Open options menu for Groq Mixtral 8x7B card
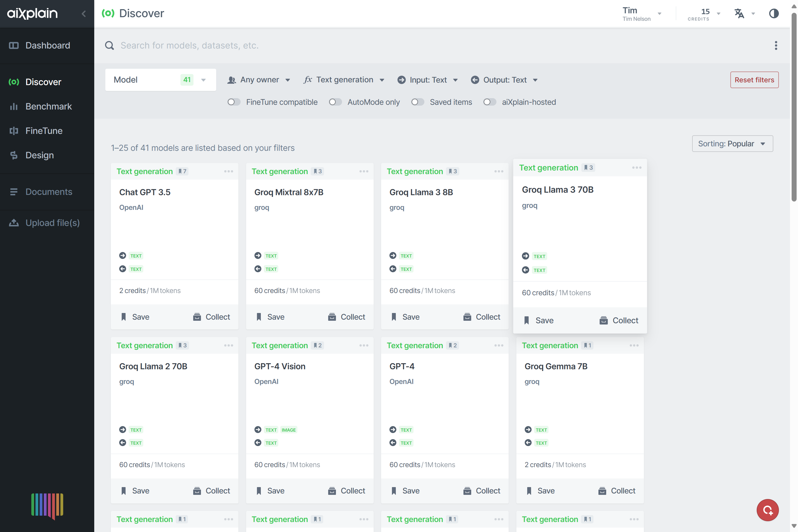The image size is (798, 532). click(364, 171)
